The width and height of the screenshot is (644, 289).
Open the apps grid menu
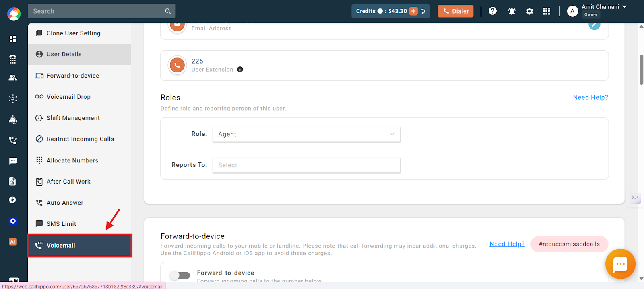[x=546, y=11]
